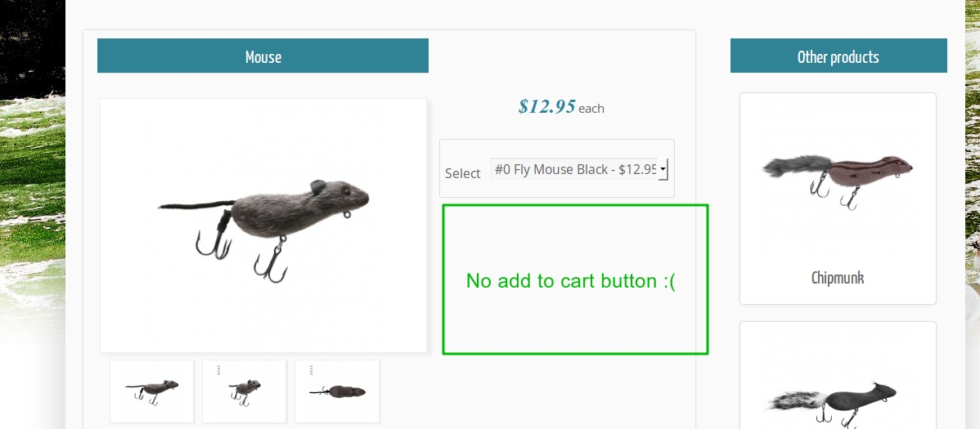Click the Other products section header
The image size is (980, 429).
838,56
